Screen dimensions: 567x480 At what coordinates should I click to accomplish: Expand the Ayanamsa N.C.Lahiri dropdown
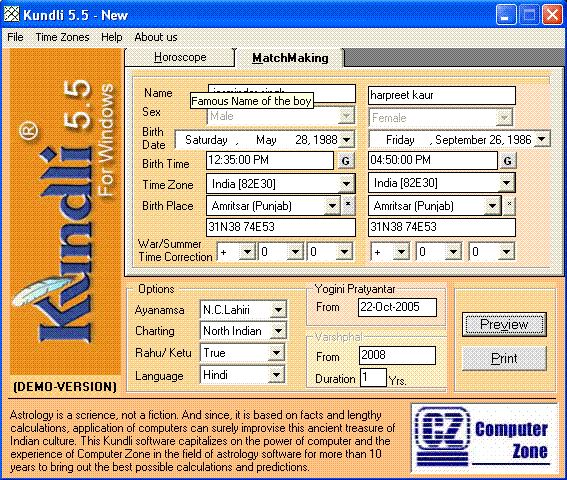[278, 310]
